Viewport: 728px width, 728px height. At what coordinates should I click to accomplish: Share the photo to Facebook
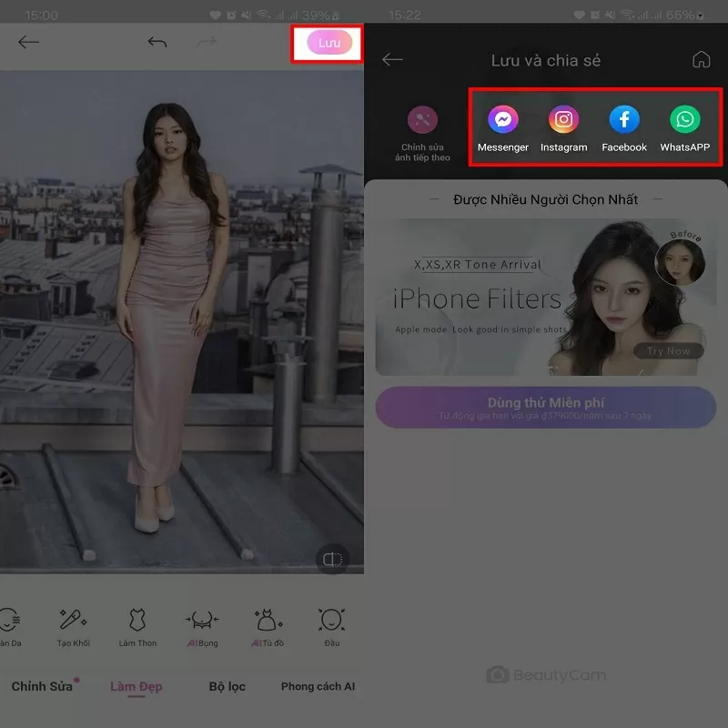(624, 119)
